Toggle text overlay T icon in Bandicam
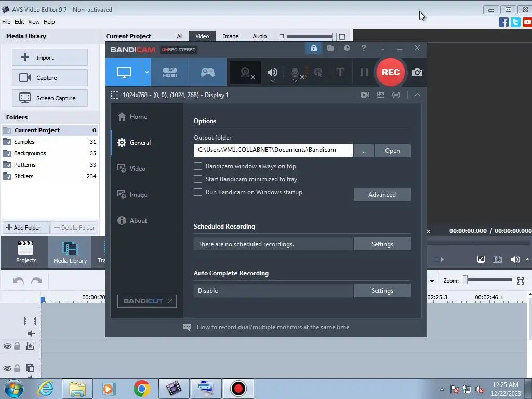Image resolution: width=532 pixels, height=399 pixels. [x=340, y=72]
